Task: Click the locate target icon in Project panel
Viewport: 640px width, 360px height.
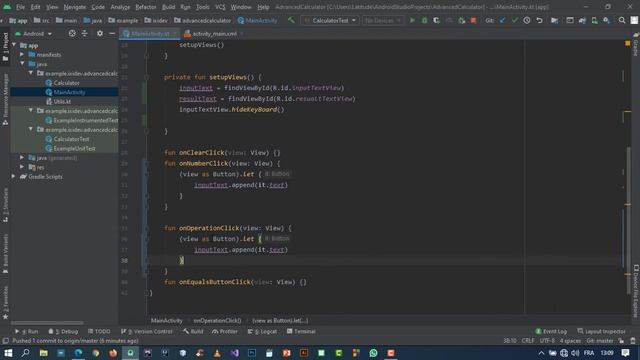Action: [x=72, y=33]
